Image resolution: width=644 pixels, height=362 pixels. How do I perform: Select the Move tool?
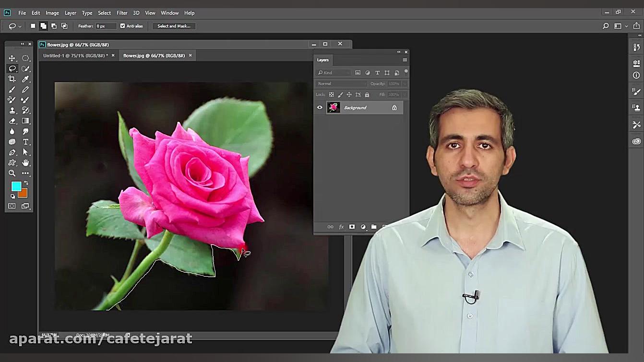pos(12,58)
